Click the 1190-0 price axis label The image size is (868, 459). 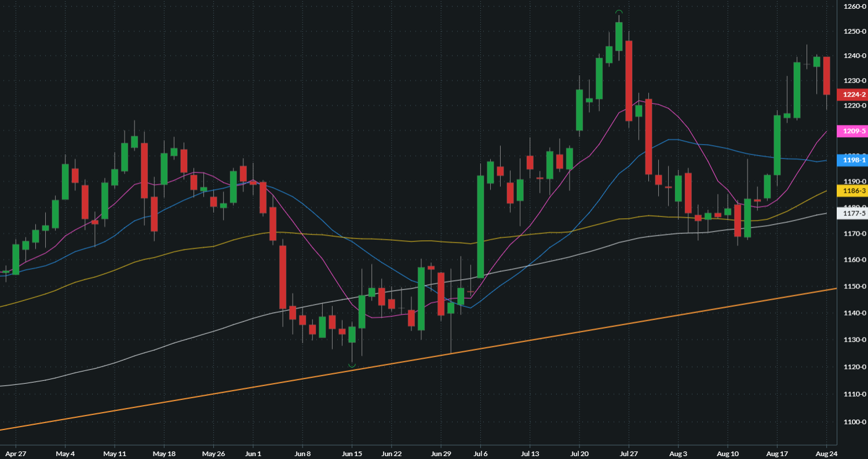[x=855, y=182]
